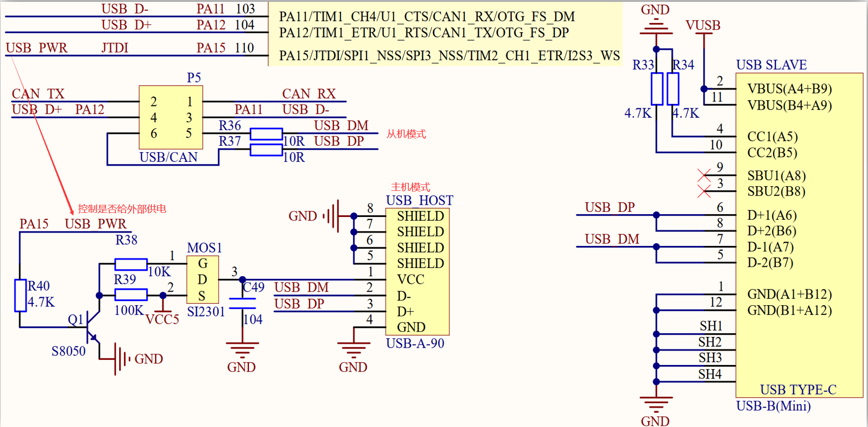
Task: Click the CC1(A5) pin name
Action: [773, 137]
